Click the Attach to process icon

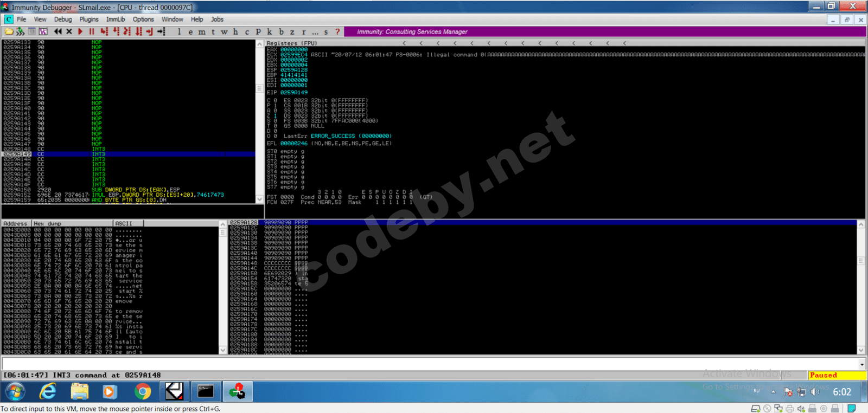tap(20, 31)
